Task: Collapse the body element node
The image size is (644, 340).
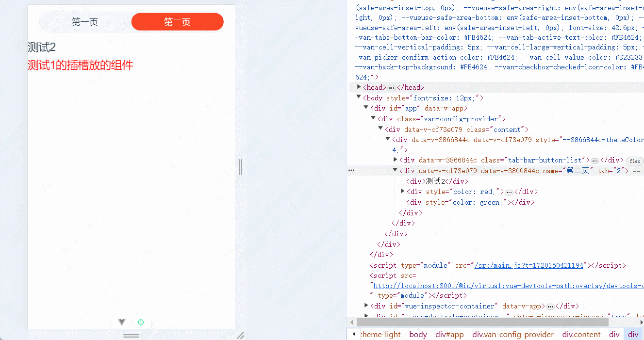Action: point(359,97)
